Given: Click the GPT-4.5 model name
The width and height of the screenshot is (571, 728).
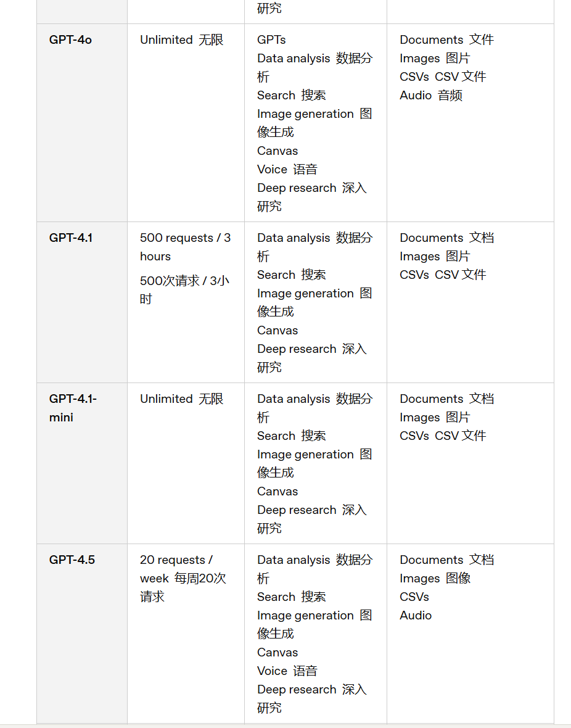Looking at the screenshot, I should (72, 560).
